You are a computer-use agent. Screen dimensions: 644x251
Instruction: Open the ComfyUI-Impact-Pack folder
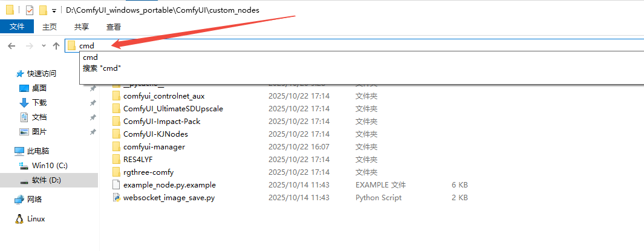(161, 122)
